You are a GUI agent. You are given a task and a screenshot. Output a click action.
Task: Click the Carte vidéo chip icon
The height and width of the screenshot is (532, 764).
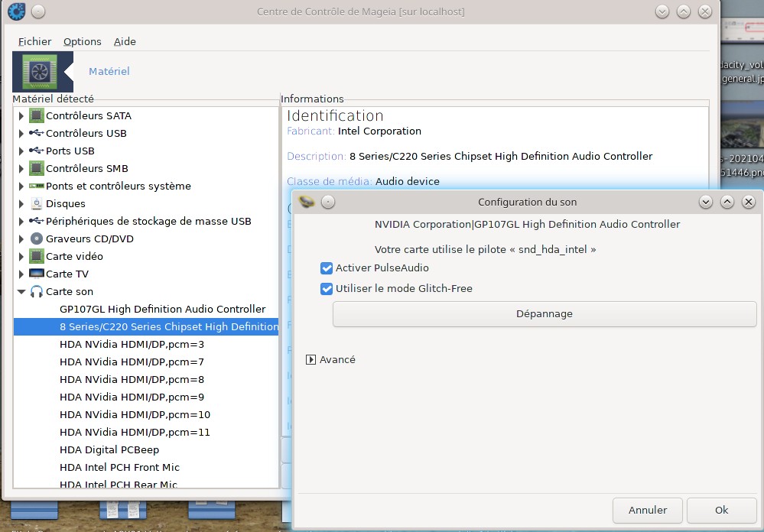[37, 256]
